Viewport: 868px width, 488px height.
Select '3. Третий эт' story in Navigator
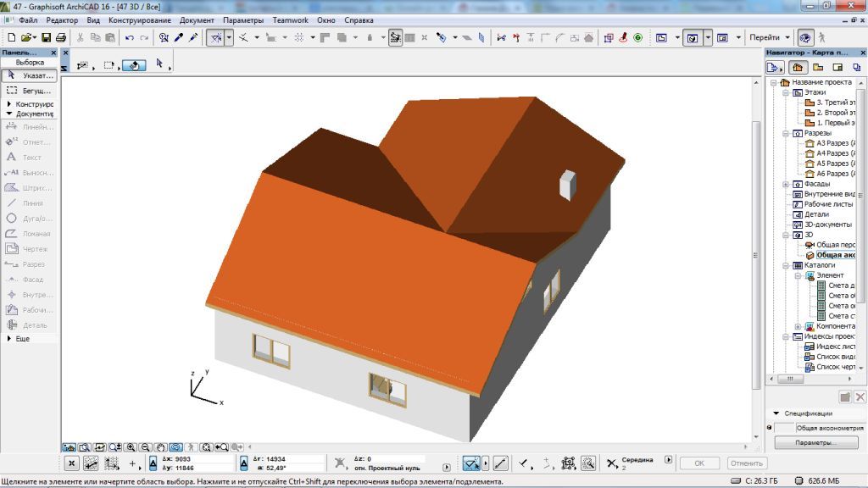(835, 103)
